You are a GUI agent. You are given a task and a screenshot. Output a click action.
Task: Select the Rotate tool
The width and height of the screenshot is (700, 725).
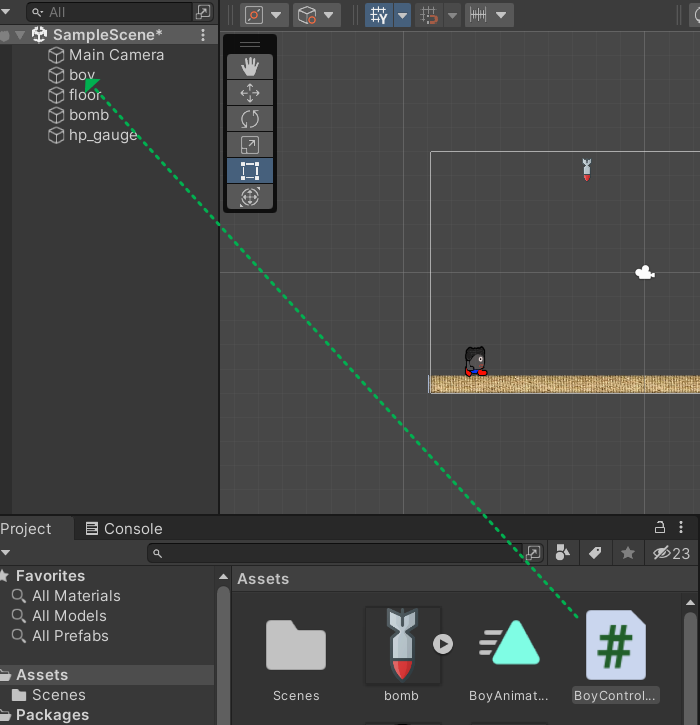[250, 119]
